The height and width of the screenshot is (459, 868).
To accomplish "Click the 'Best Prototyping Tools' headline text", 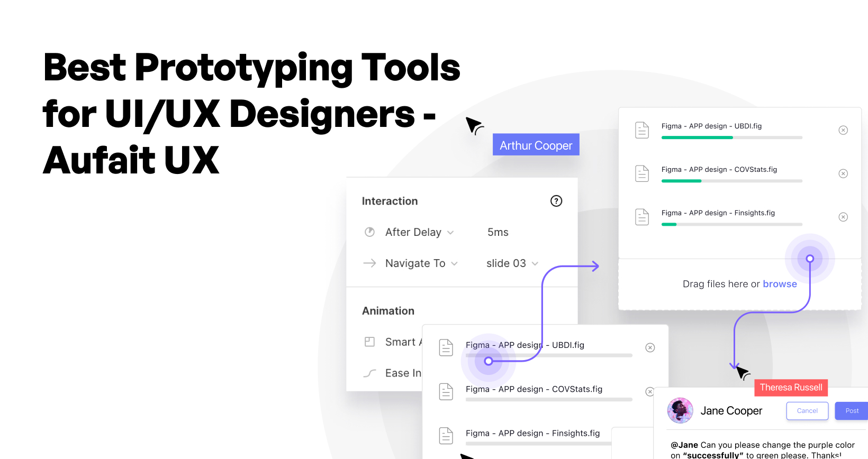I will (252, 68).
